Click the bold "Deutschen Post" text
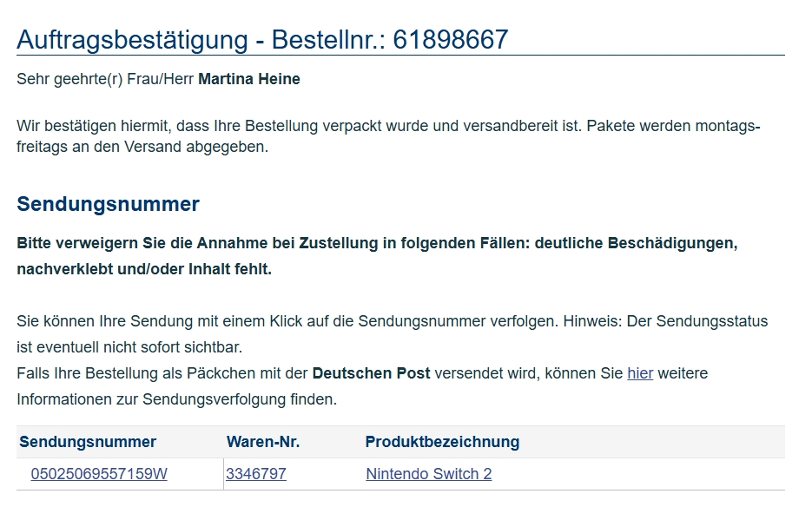This screenshot has height=507, width=812. point(371,373)
